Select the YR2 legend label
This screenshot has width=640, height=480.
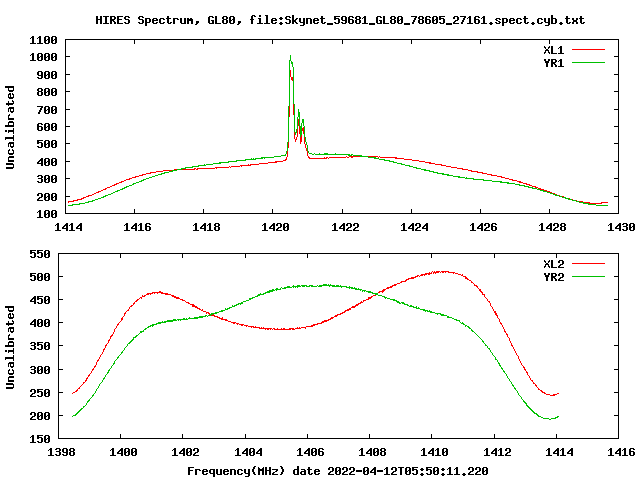[553, 277]
